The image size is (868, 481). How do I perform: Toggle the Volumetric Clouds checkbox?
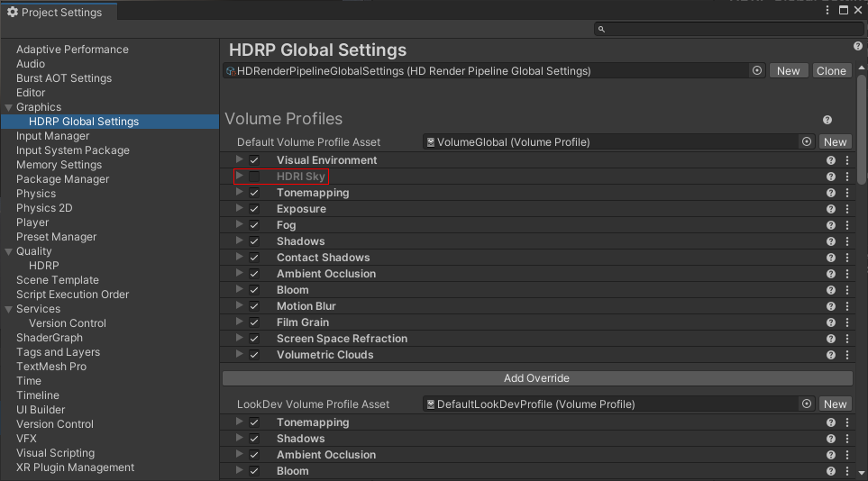[254, 355]
